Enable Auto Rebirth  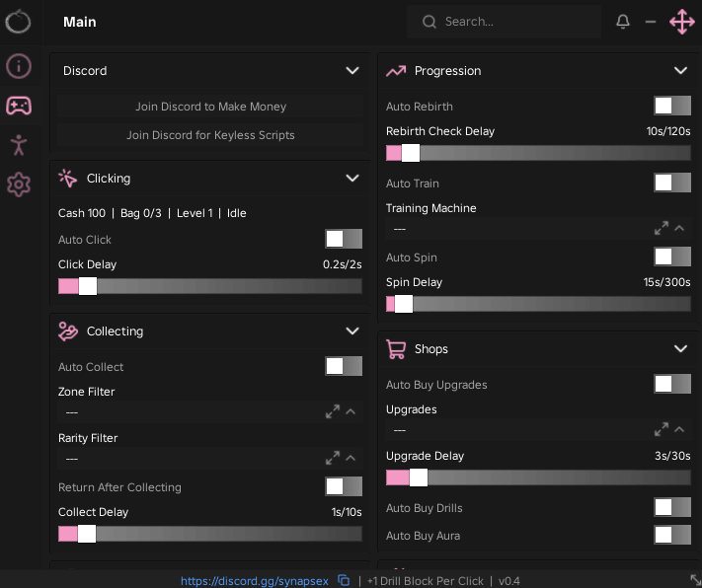click(672, 106)
